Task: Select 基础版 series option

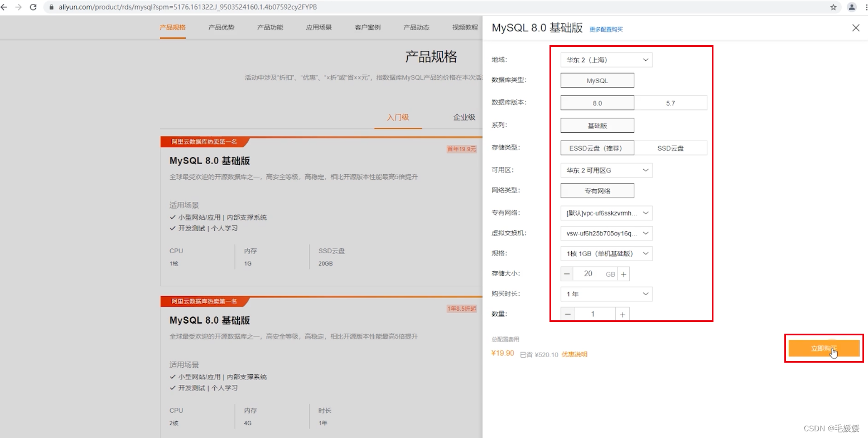Action: click(597, 126)
